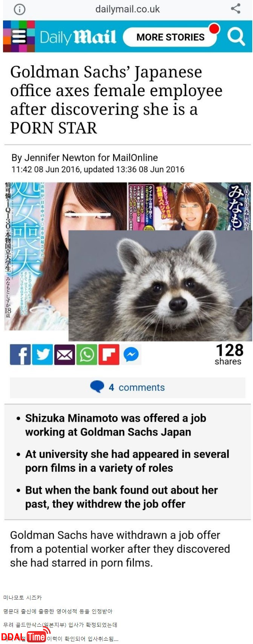The width and height of the screenshot is (253, 644).
Task: Tap the dailymail.co.uk address bar
Action: tap(127, 9)
